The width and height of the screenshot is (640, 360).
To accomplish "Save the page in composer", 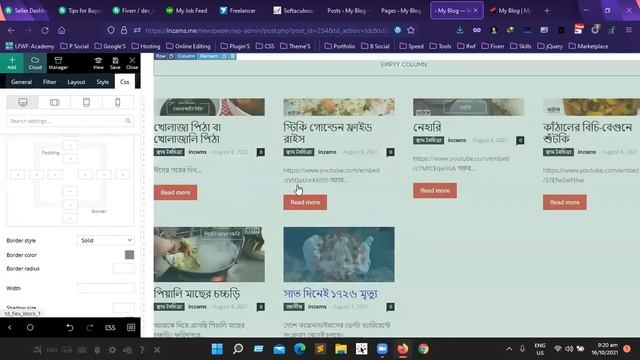I will pyautogui.click(x=115, y=63).
